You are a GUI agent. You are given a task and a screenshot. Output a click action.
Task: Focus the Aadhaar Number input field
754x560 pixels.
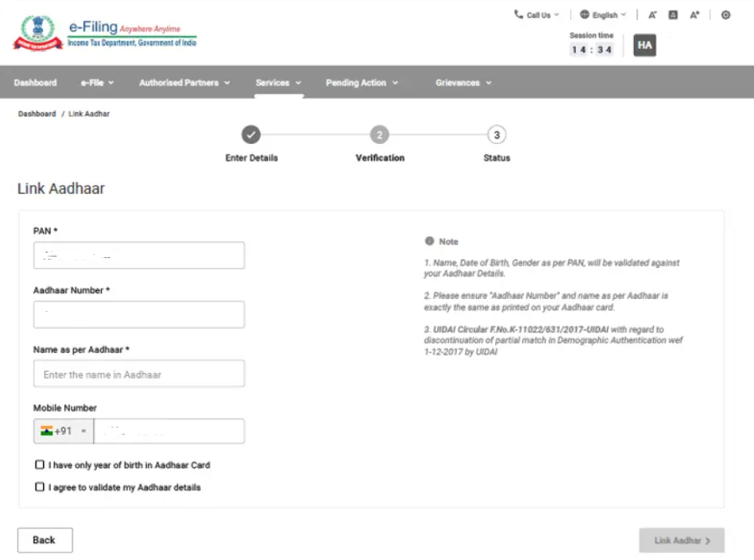[x=139, y=314]
